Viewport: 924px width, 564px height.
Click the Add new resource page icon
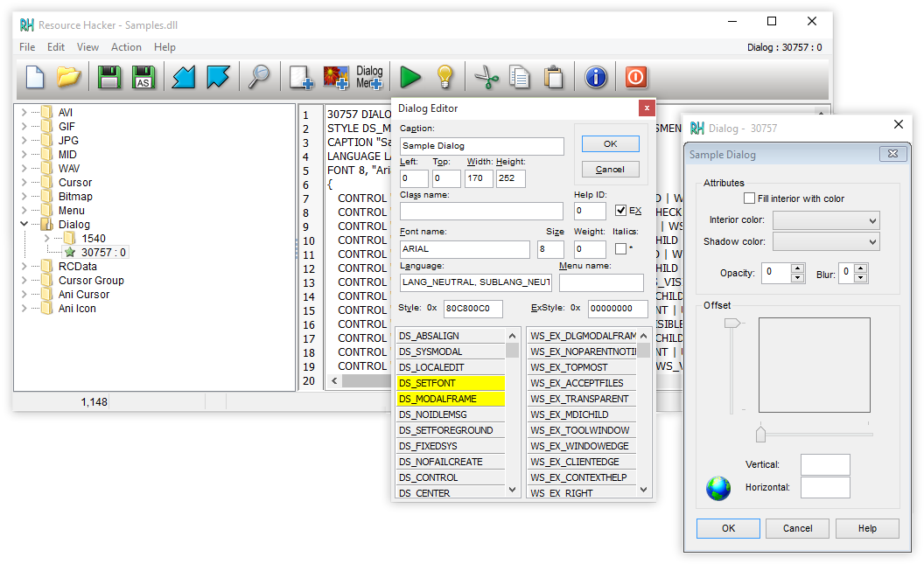point(301,77)
